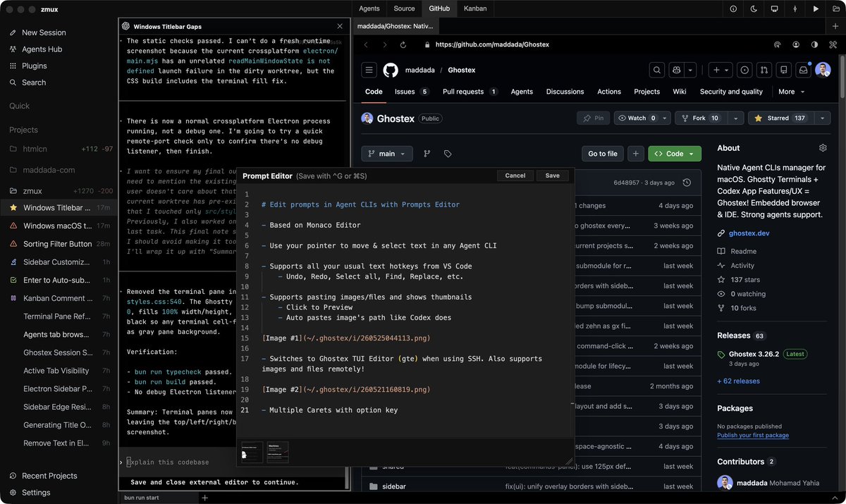Open GitHub repositories icon in header
The height and width of the screenshot is (504, 846).
[783, 70]
